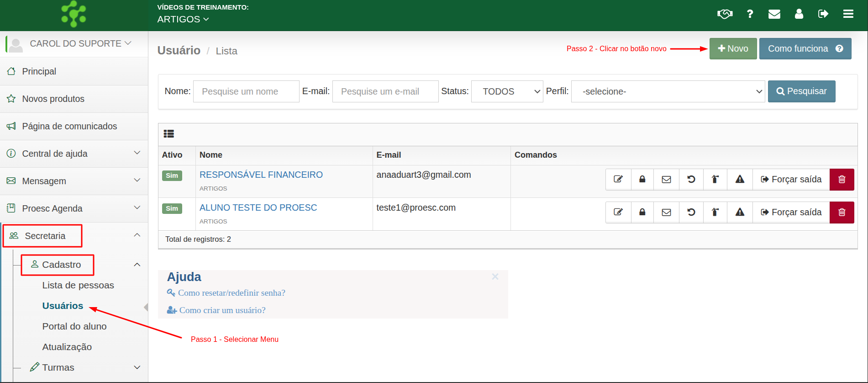The width and height of the screenshot is (868, 383).
Task: Click edit icon for RESPONSÁVEL FINANCEIRO row
Action: [618, 179]
